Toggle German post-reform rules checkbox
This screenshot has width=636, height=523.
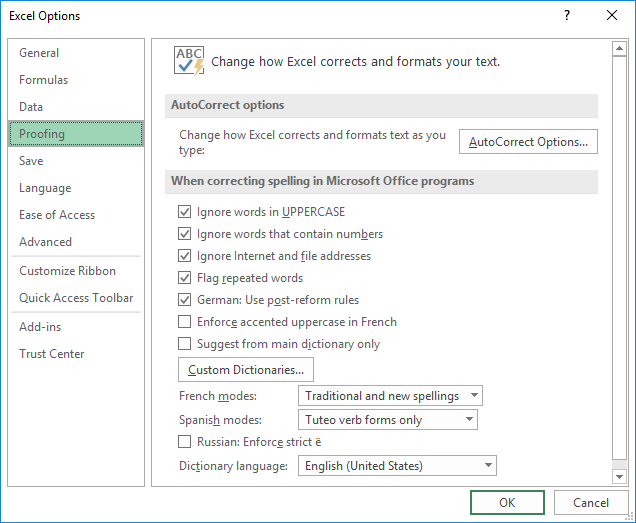pos(185,299)
